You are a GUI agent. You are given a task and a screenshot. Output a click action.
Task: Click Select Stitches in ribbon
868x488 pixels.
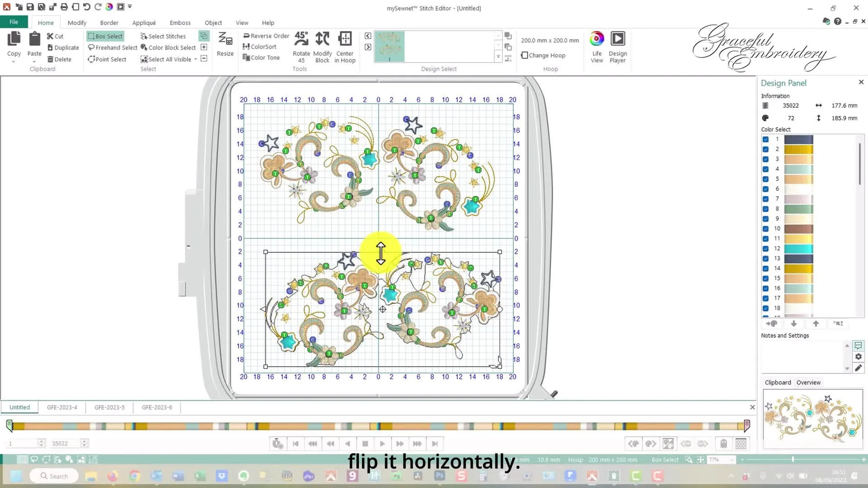click(x=163, y=36)
